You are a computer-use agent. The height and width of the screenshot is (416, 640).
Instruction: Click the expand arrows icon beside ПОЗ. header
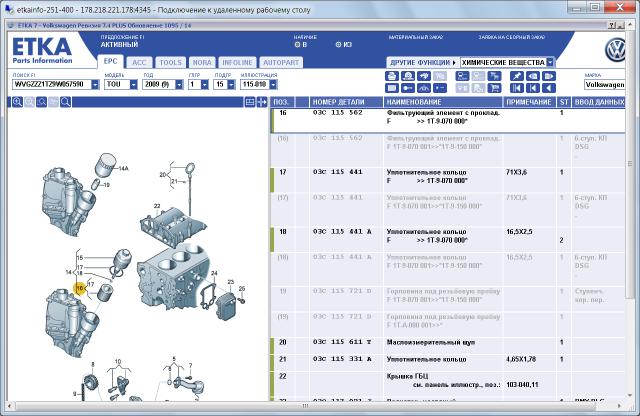(262, 102)
